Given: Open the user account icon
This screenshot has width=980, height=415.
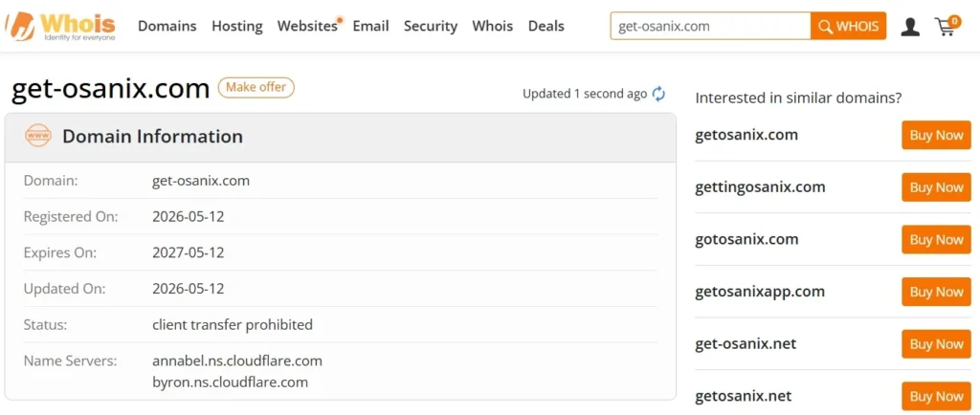Looking at the screenshot, I should point(910,26).
